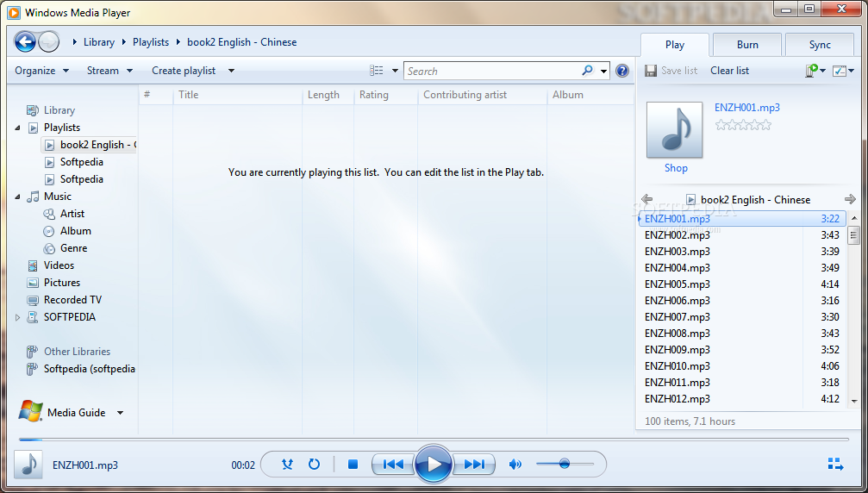Open the Pictures library
This screenshot has width=868, height=493.
(62, 282)
